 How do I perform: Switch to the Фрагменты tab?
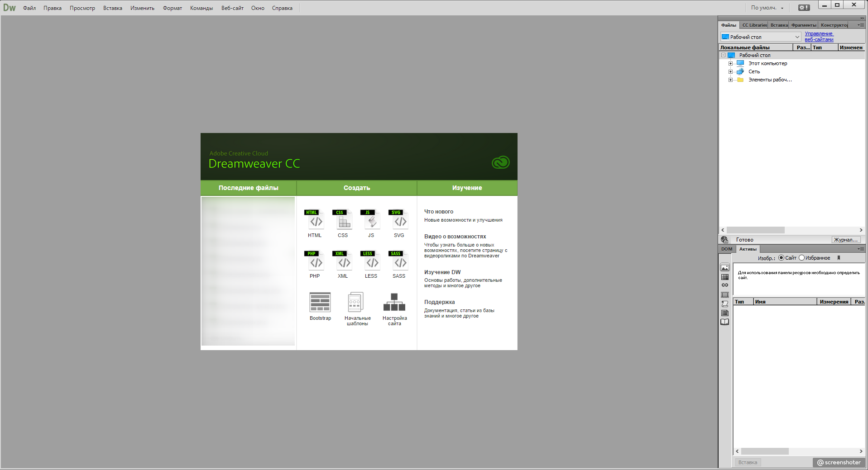click(x=804, y=25)
